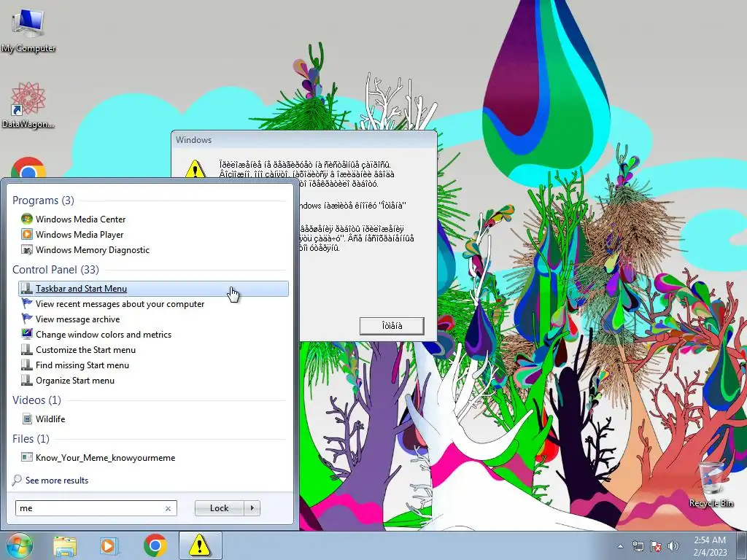The width and height of the screenshot is (747, 560).
Task: Click the Windows Start orb
Action: [19, 545]
